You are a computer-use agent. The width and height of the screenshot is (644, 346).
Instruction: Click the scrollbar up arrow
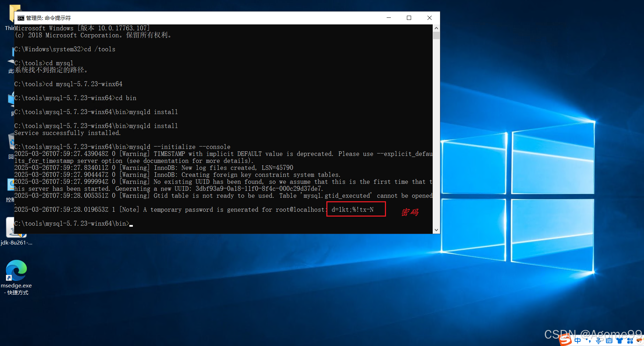(x=436, y=28)
